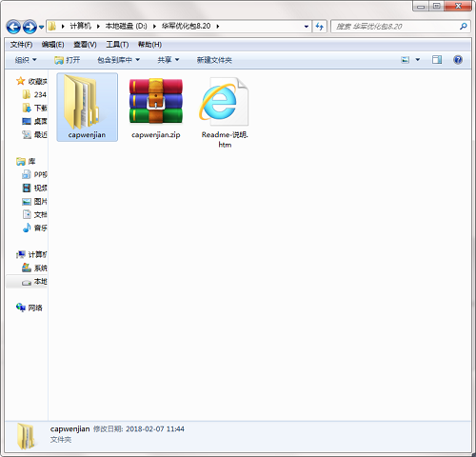The height and width of the screenshot is (457, 476).
Task: Close the Explorer window
Action: coord(458,7)
